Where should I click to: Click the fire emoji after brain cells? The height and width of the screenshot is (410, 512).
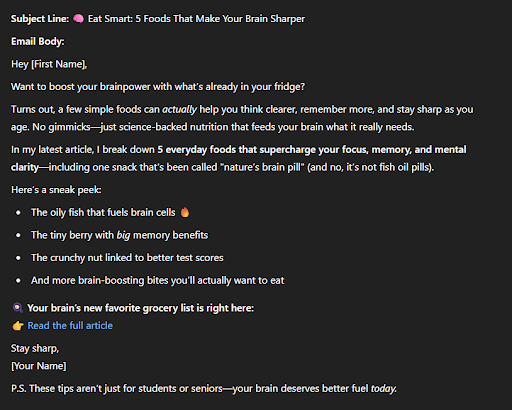click(x=185, y=212)
